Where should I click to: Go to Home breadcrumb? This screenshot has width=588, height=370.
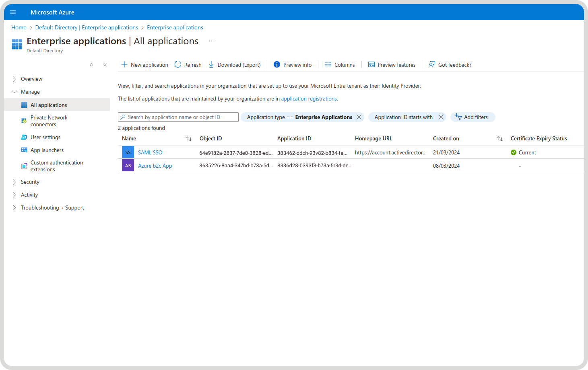click(x=19, y=27)
